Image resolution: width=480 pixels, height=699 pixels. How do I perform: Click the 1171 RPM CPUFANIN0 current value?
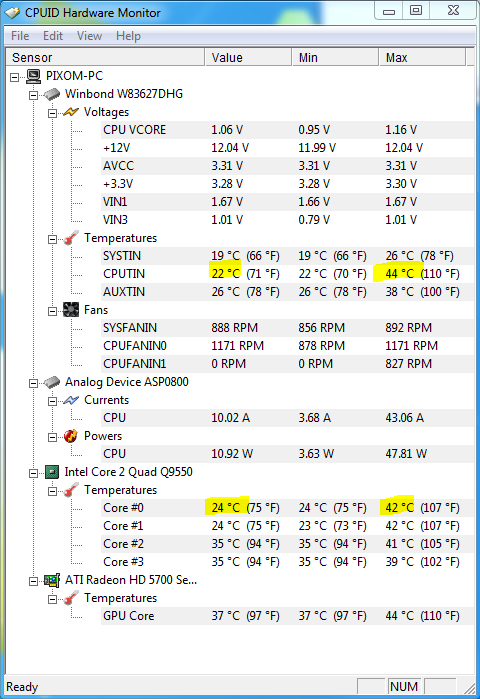coord(238,346)
